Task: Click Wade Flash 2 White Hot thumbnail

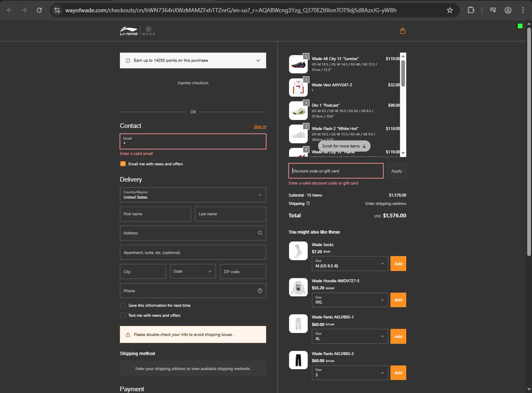Action: pos(298,134)
